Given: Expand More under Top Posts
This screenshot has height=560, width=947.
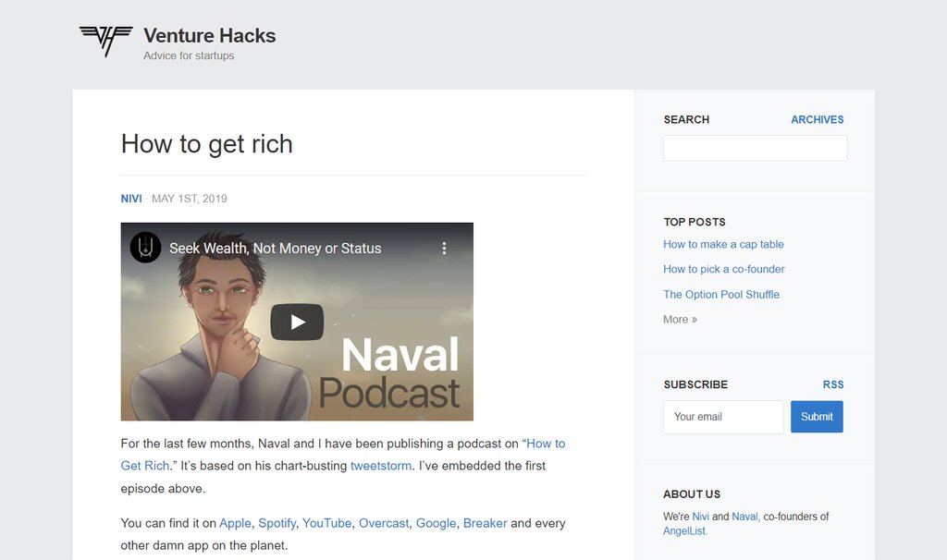Looking at the screenshot, I should [680, 319].
